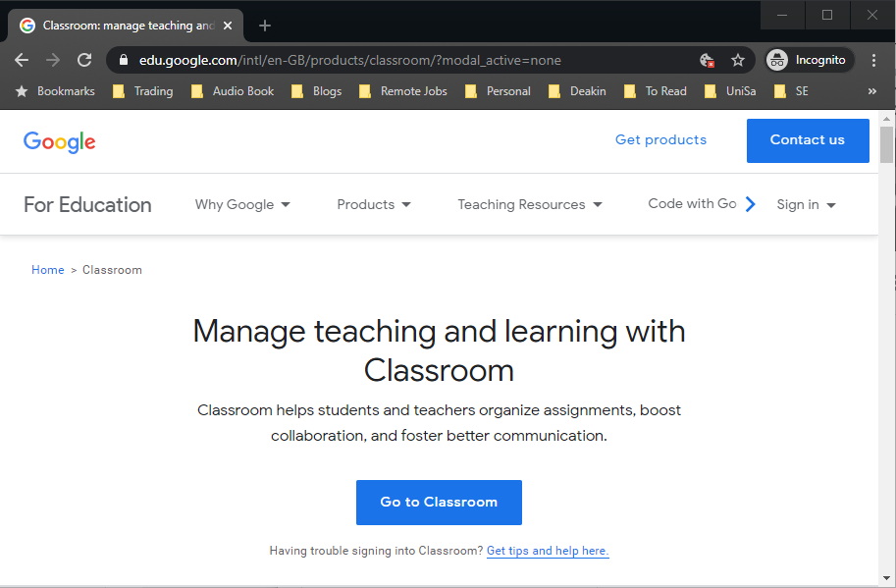Click the address bar URL
896x588 pixels.
[349, 60]
